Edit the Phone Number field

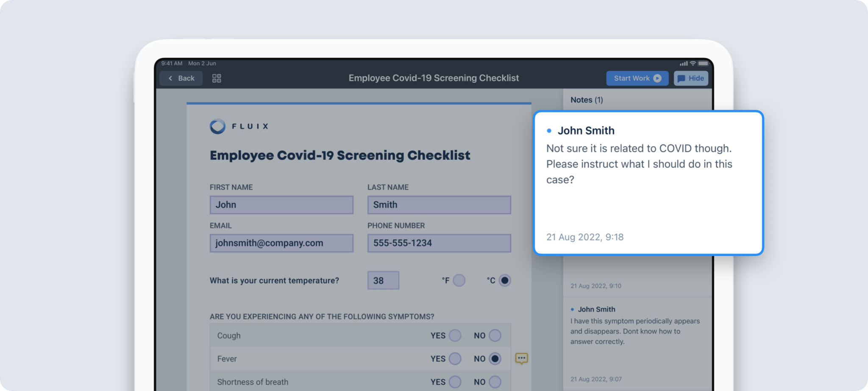(439, 243)
